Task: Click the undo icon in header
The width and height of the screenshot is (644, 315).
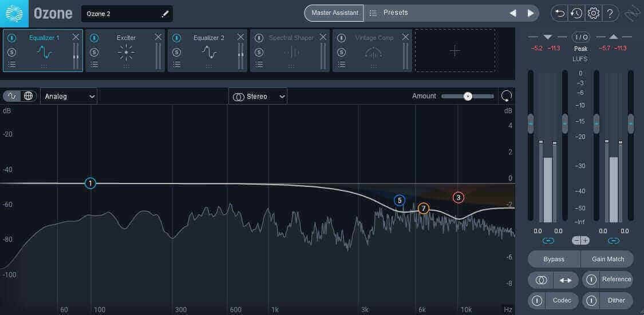Action: 560,14
